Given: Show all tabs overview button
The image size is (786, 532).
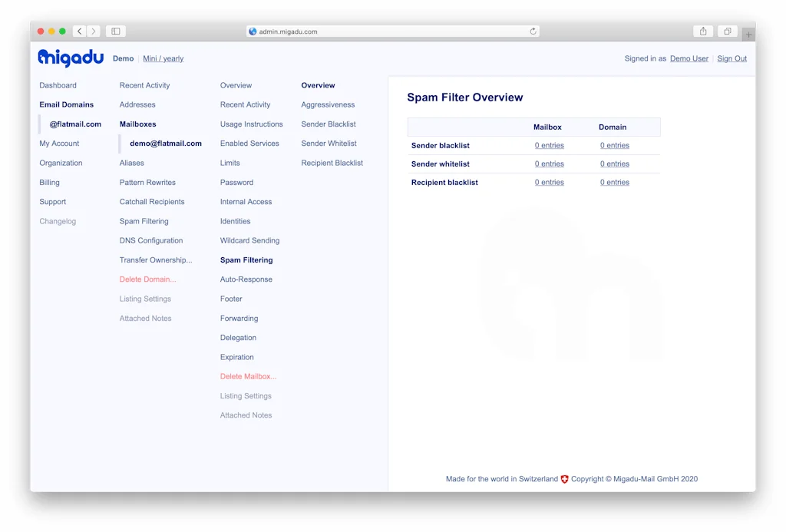Looking at the screenshot, I should pyautogui.click(x=728, y=31).
